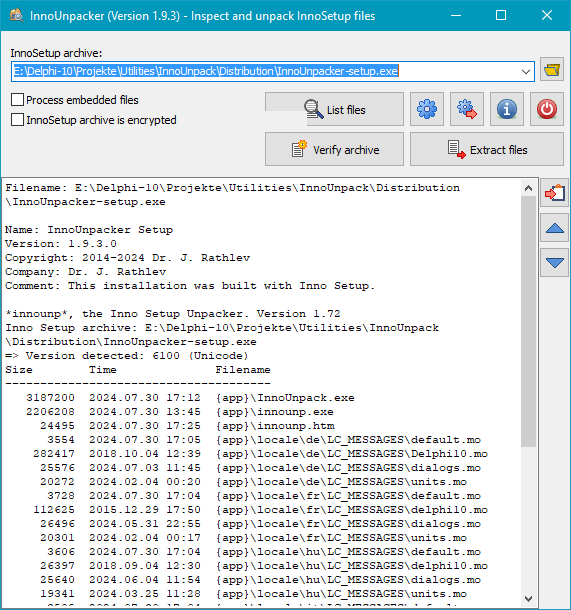Enable Process embedded files checkbox

[x=18, y=100]
